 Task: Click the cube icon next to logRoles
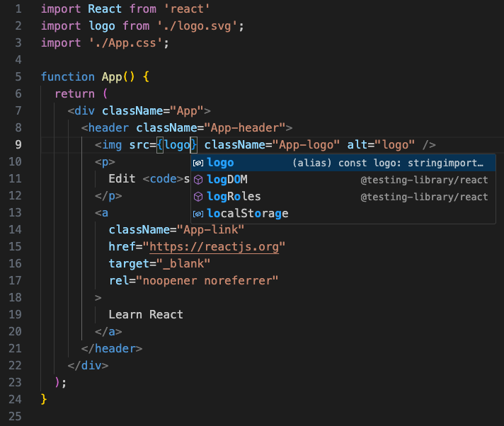198,197
